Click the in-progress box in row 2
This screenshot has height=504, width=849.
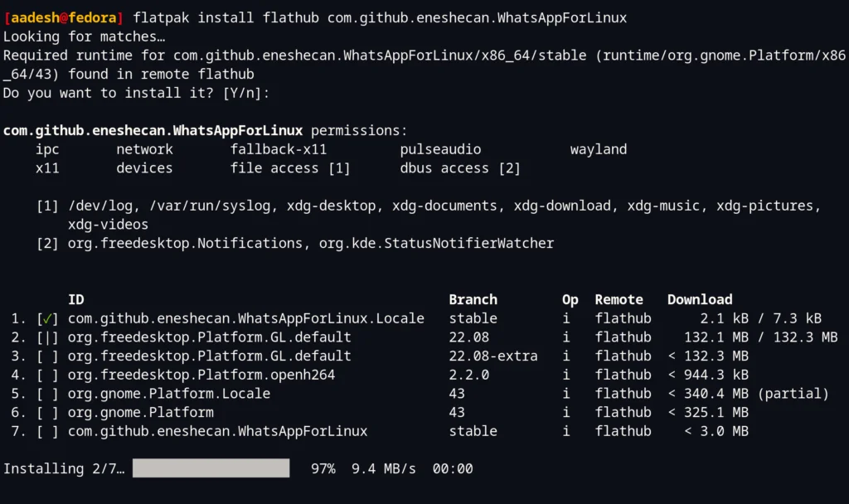[x=47, y=337]
